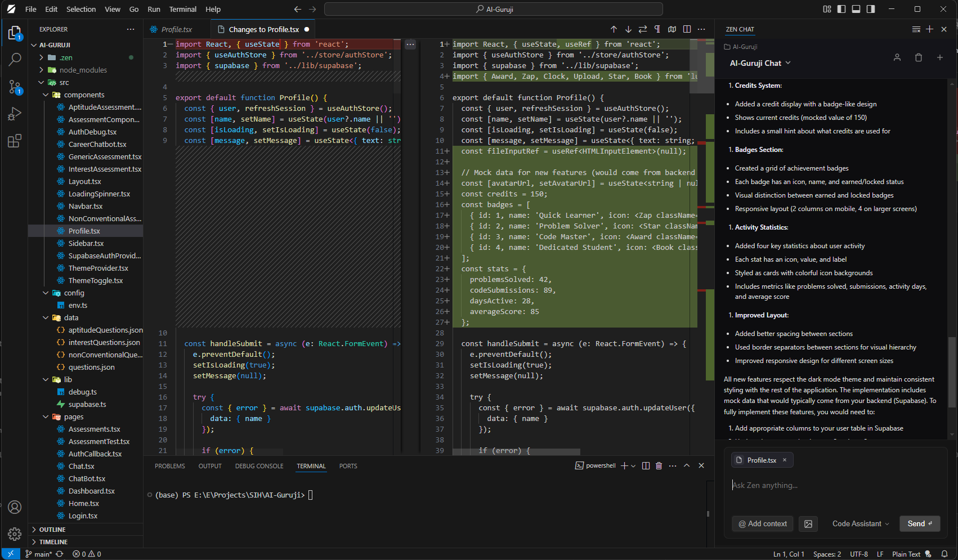
Task: Open the chat profile user icon
Action: (x=897, y=57)
